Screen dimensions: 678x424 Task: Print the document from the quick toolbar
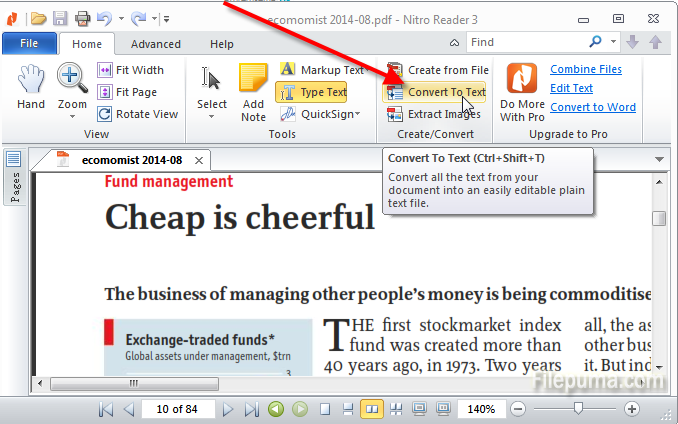[x=82, y=19]
